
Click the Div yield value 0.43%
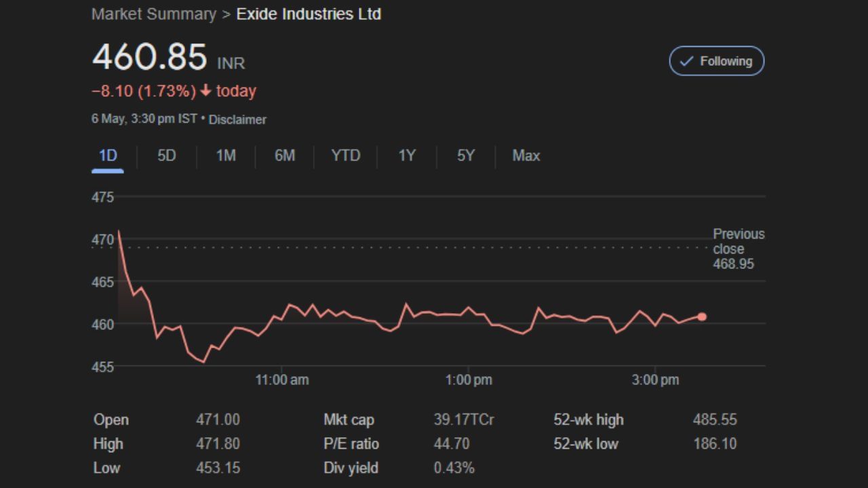click(x=454, y=468)
